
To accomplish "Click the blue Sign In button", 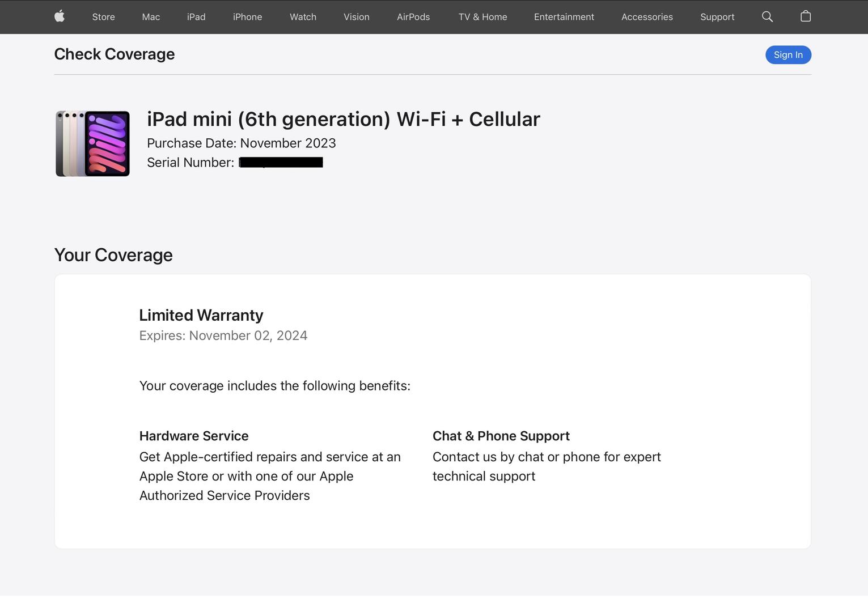I will (788, 55).
